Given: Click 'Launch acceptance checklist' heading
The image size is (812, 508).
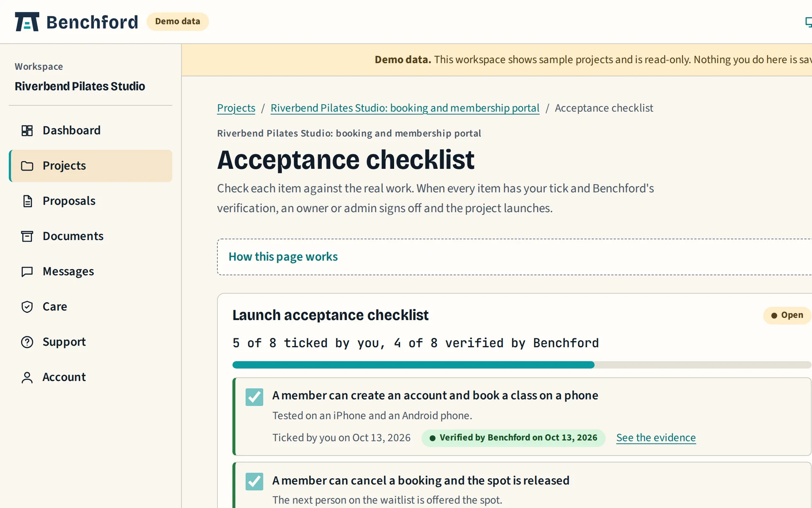Looking at the screenshot, I should click(x=330, y=315).
